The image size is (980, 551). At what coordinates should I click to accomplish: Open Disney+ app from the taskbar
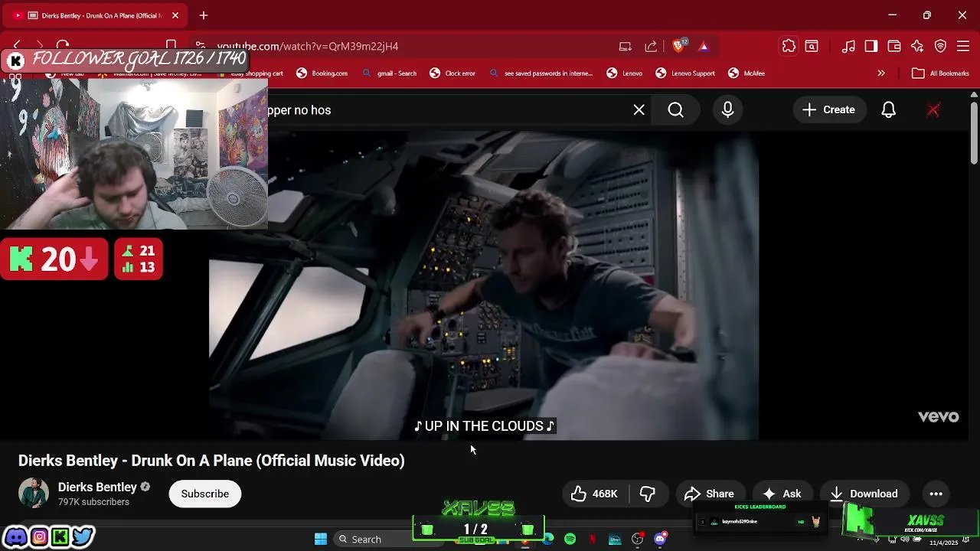[615, 540]
